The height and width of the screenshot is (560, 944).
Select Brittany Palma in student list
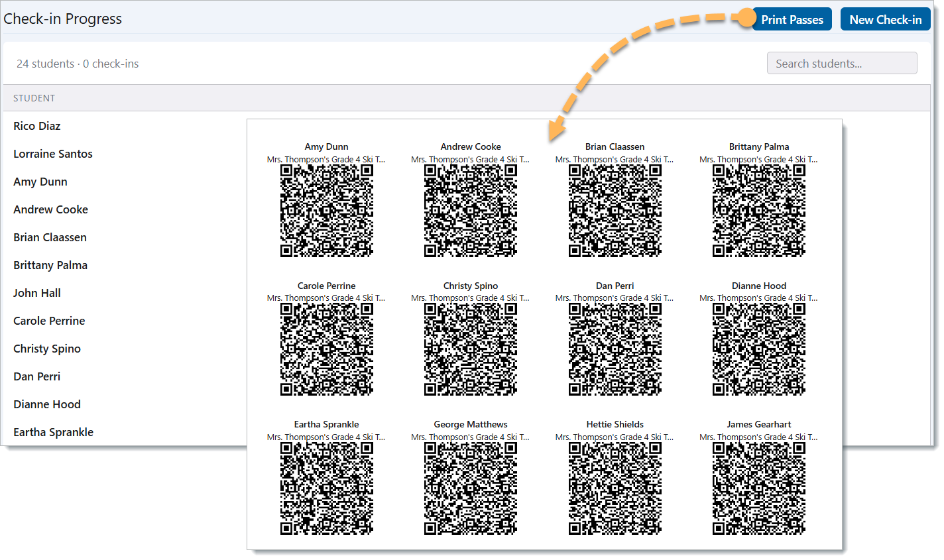pyautogui.click(x=50, y=265)
